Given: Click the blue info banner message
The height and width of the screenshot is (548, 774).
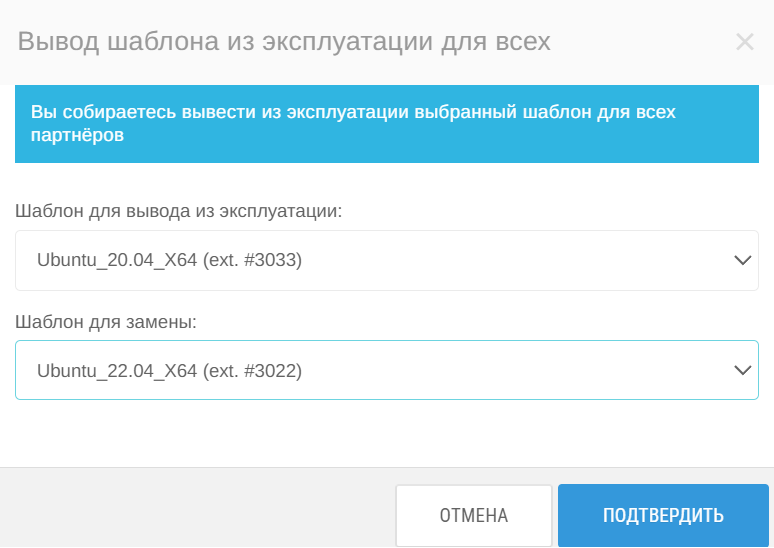Looking at the screenshot, I should click(387, 124).
